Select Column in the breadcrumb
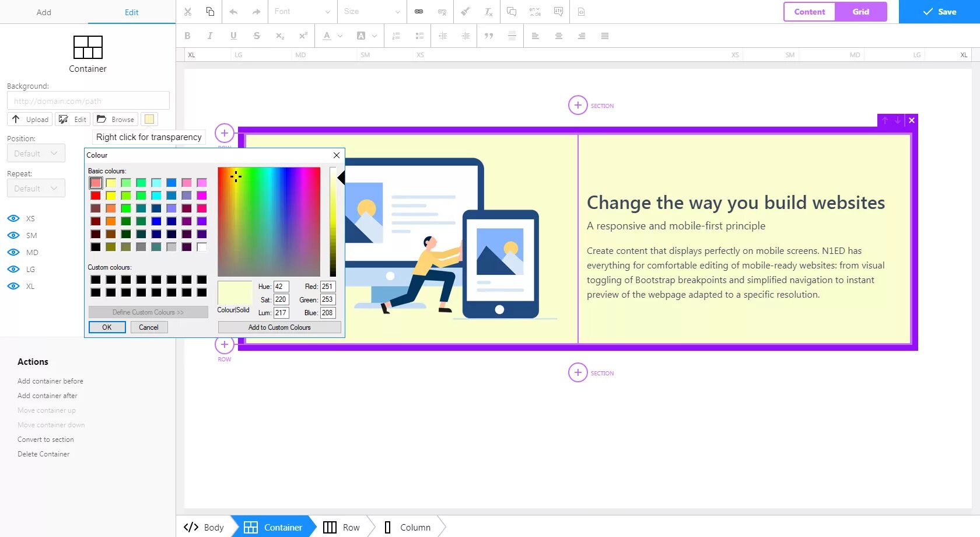980x537 pixels. tap(408, 527)
